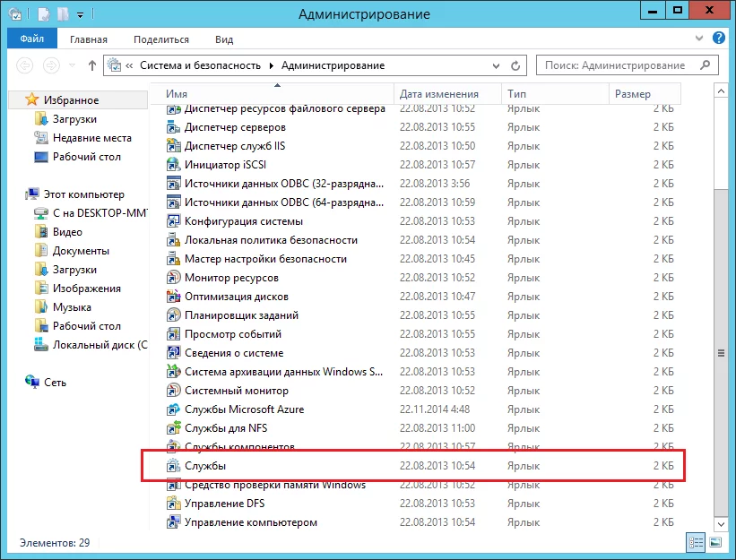736x560 pixels.
Task: Click the up arrow navigation button
Action: (x=92, y=65)
